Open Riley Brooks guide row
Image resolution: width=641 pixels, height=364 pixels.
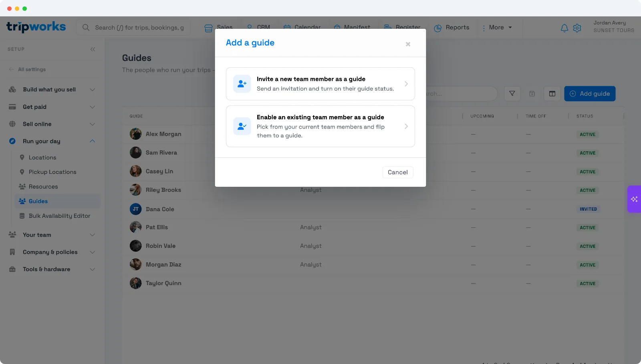click(373, 190)
